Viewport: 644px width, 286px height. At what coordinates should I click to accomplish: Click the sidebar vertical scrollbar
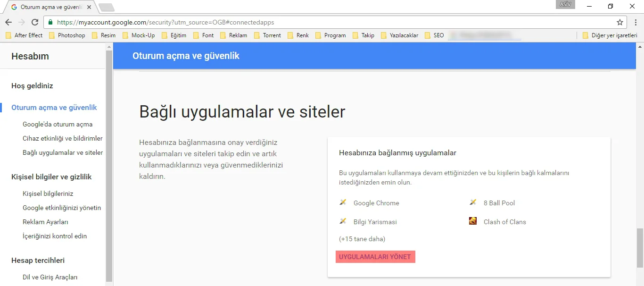(109, 165)
